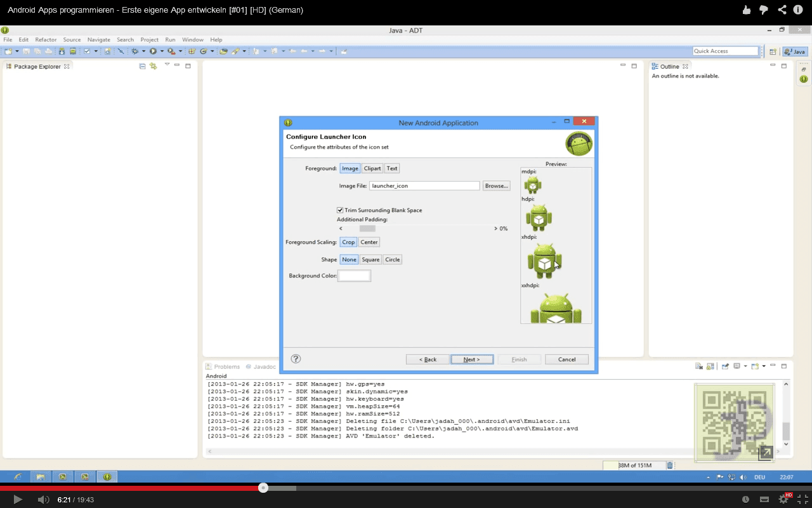Open the video settings gear icon
Image resolution: width=812 pixels, height=508 pixels.
pyautogui.click(x=783, y=500)
